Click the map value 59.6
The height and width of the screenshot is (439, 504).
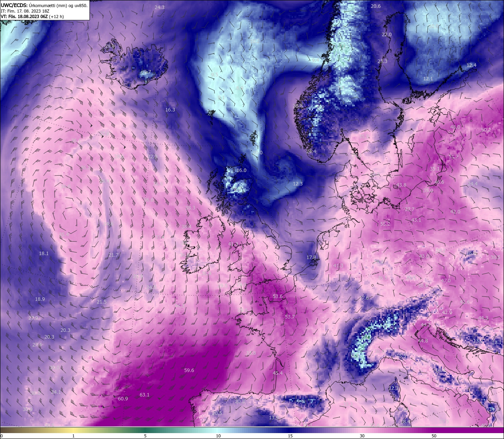coord(189,370)
